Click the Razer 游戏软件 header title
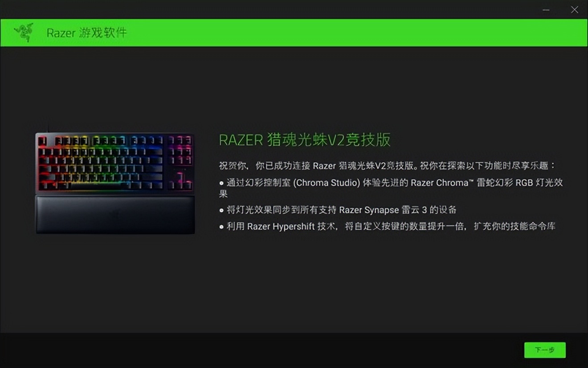 click(x=86, y=33)
